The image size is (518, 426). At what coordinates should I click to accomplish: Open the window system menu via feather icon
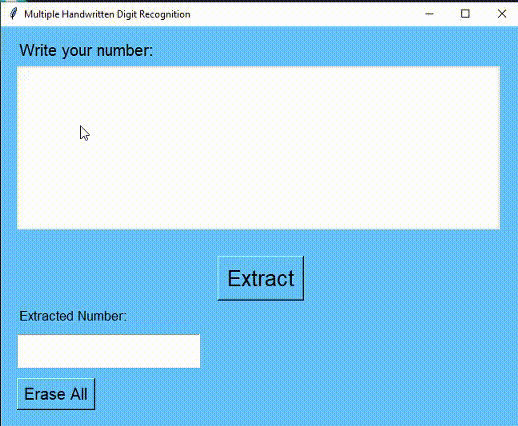coord(13,14)
